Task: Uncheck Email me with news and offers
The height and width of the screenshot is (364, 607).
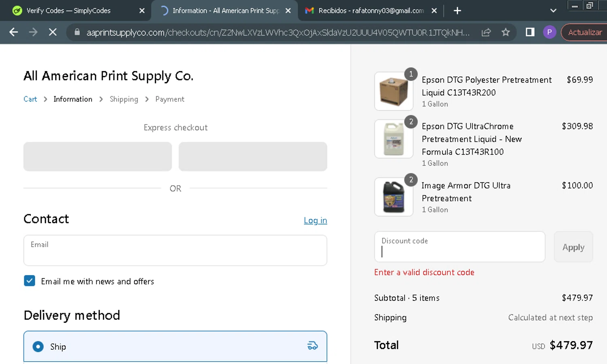Action: 30,281
